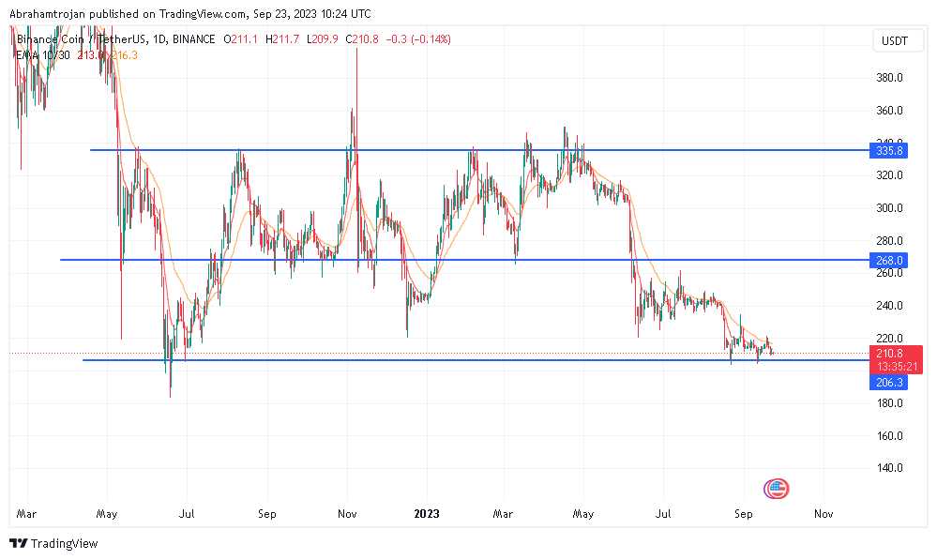Click the change value −0.3 (−0.14%)
The height and width of the screenshot is (560, 937).
coord(418,39)
